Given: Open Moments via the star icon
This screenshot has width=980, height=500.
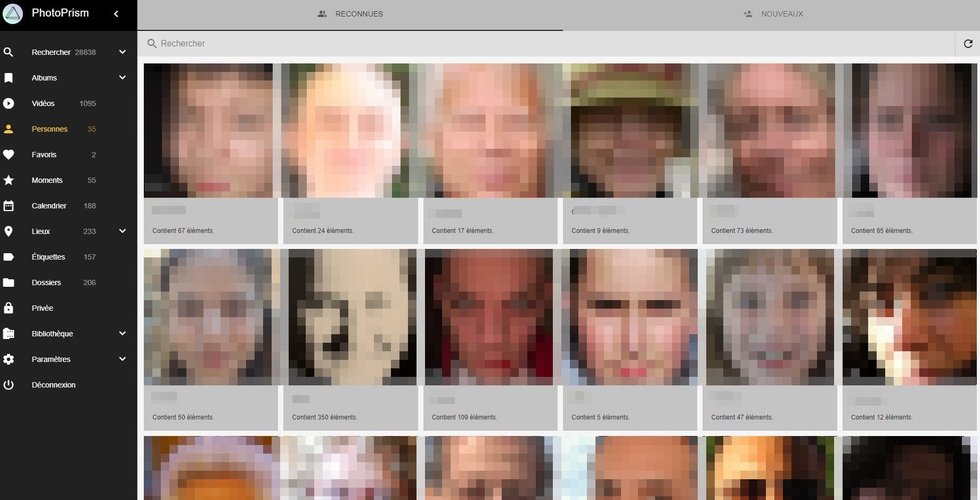Looking at the screenshot, I should [9, 180].
